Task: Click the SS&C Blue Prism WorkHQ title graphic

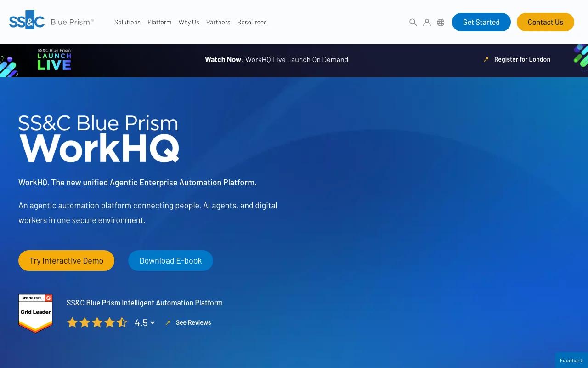Action: pyautogui.click(x=99, y=138)
